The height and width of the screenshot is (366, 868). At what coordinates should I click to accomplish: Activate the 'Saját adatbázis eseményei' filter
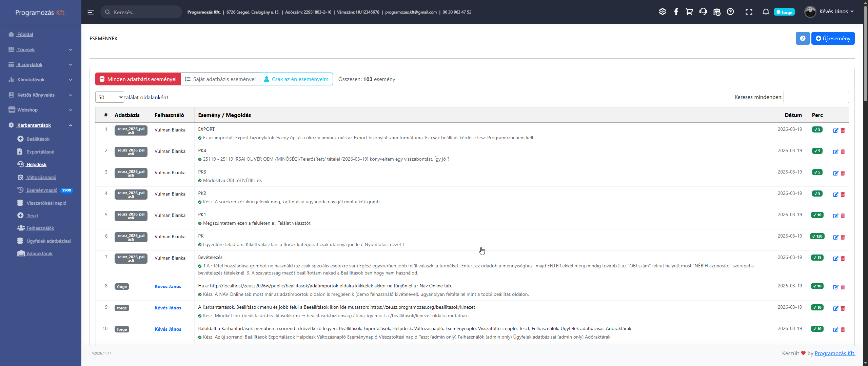click(220, 79)
